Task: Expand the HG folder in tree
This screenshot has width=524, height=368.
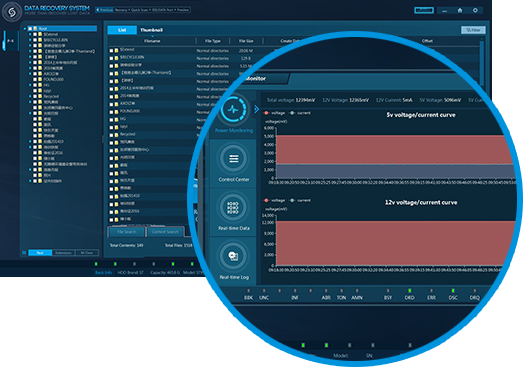Action: coord(30,85)
